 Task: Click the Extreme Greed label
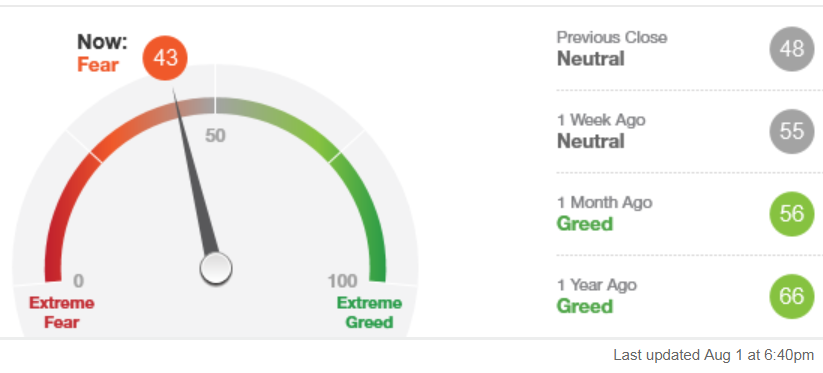(x=370, y=313)
